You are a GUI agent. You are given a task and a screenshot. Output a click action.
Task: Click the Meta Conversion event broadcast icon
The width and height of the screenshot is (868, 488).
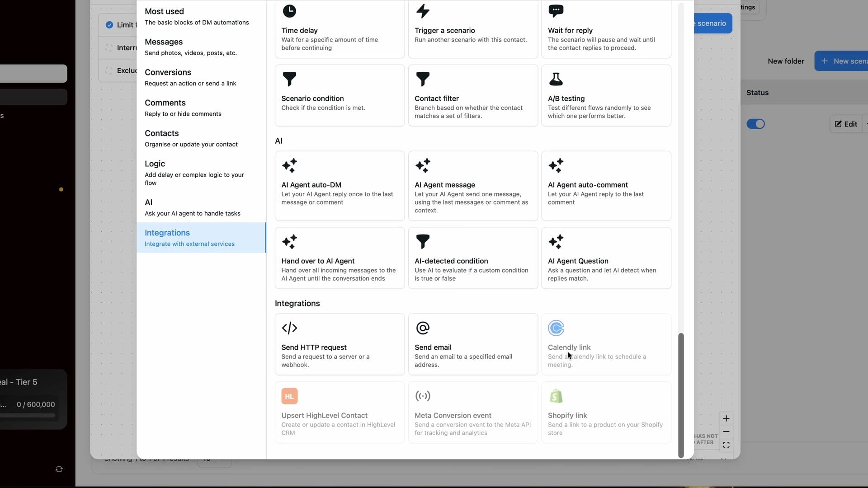pos(423,396)
